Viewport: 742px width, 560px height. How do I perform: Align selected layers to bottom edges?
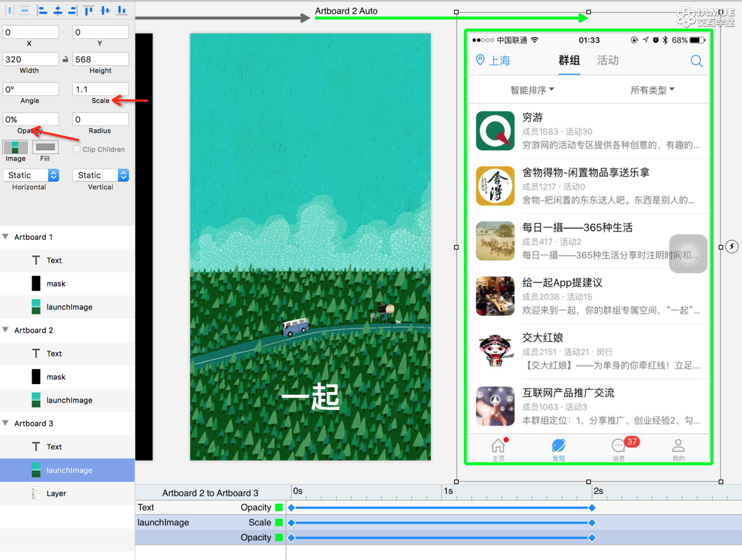click(121, 10)
